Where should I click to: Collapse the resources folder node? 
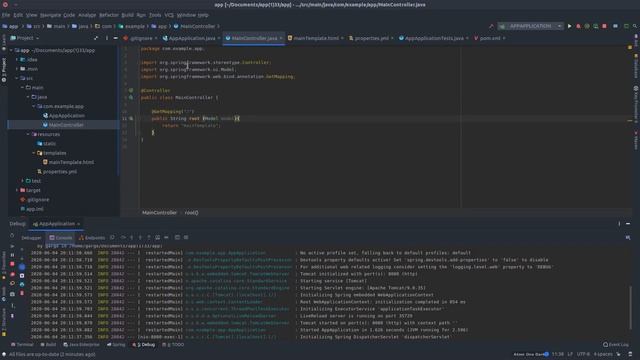(28, 134)
